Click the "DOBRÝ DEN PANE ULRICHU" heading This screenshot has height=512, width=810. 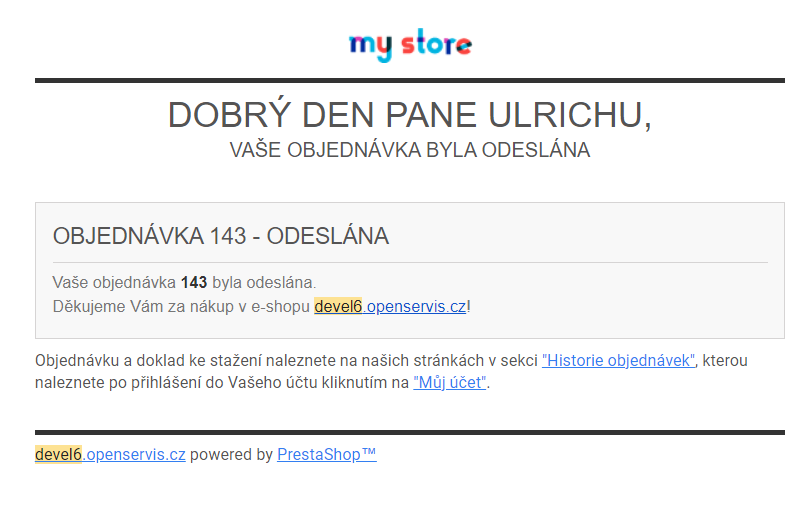tap(409, 115)
